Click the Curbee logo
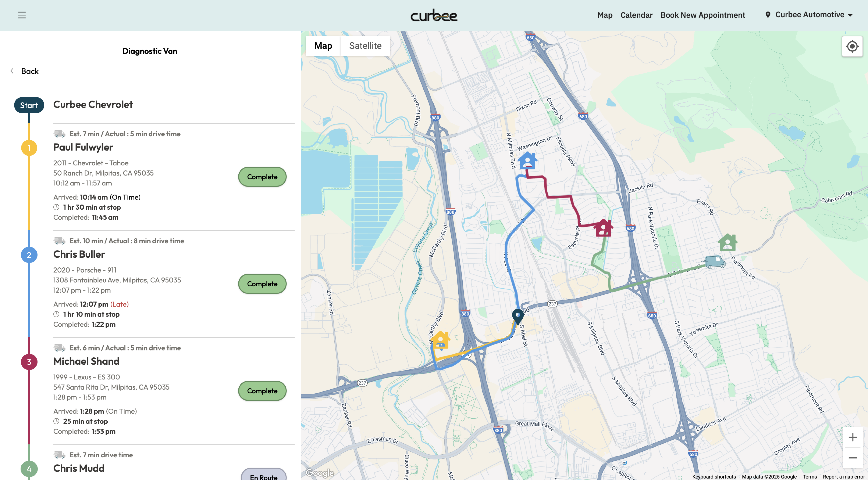 click(x=434, y=15)
